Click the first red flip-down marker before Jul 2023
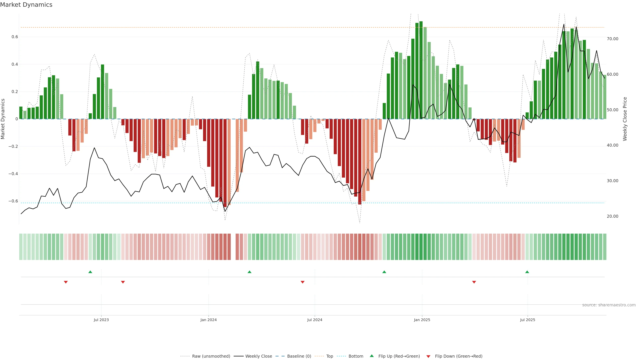Viewport: 644px width, 362px height. coord(66,282)
